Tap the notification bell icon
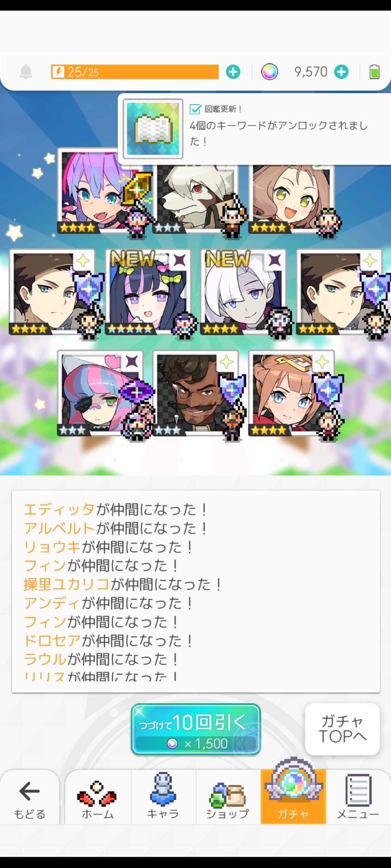This screenshot has width=391, height=868. coord(26,72)
